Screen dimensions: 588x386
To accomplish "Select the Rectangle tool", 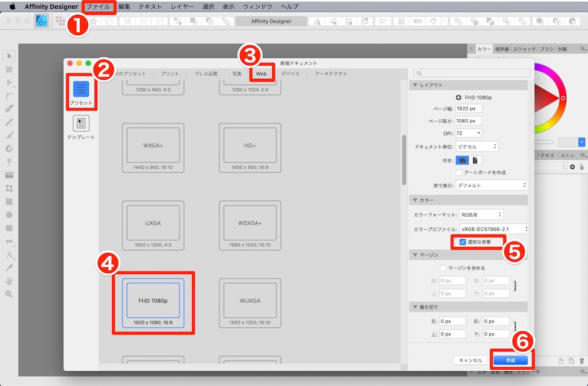I will pos(9,202).
